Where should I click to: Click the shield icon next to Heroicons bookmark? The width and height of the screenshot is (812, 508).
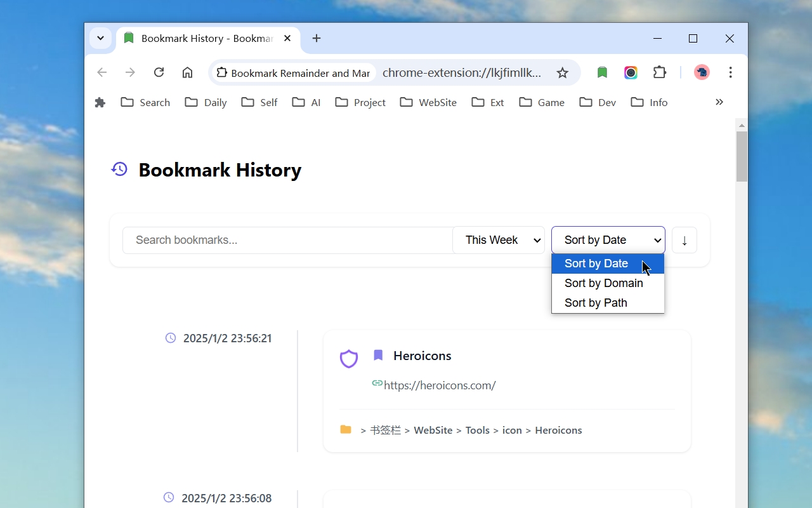(x=348, y=359)
